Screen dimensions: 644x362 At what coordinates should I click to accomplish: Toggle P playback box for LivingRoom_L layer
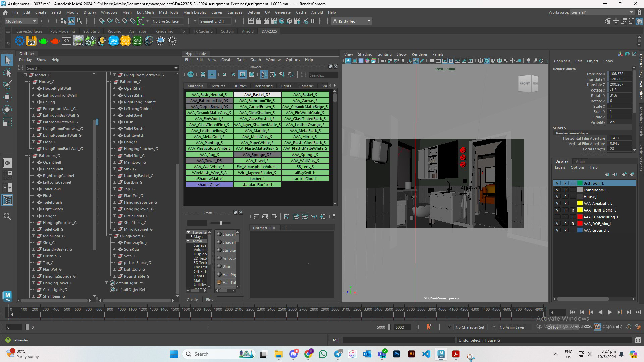[x=565, y=190]
